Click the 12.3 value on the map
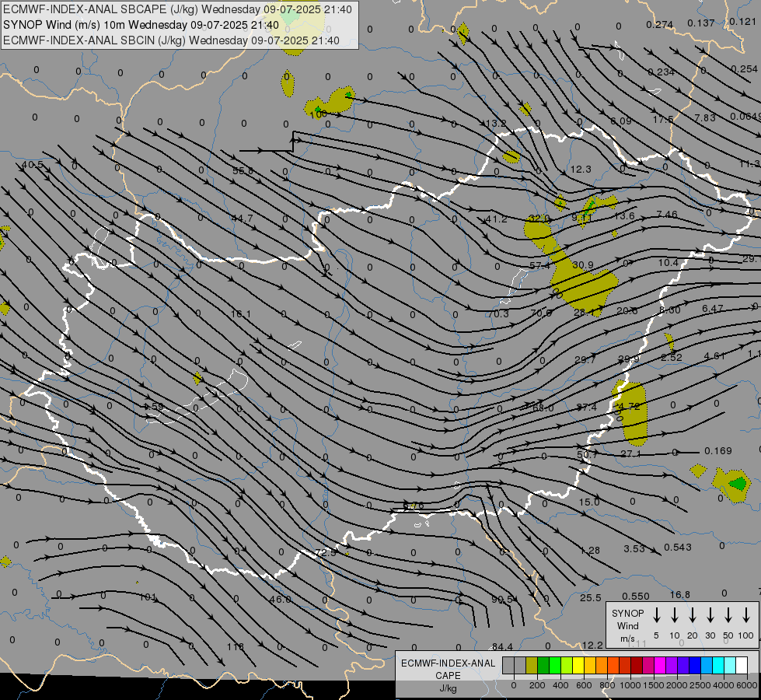Screen dimensions: 761x700 581,169
